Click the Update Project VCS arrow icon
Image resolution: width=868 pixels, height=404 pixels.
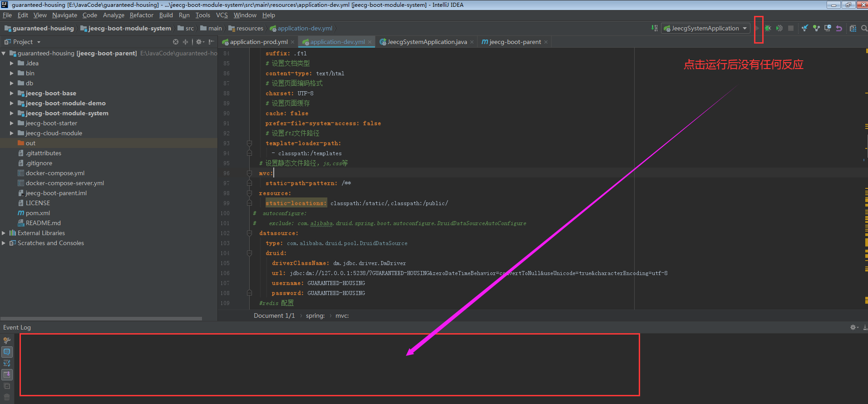(x=804, y=28)
